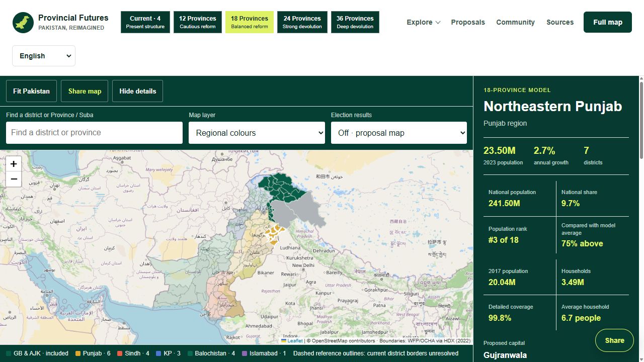Click the details panel scrollbar
Screen dimensions: 644x362
coord(641,121)
